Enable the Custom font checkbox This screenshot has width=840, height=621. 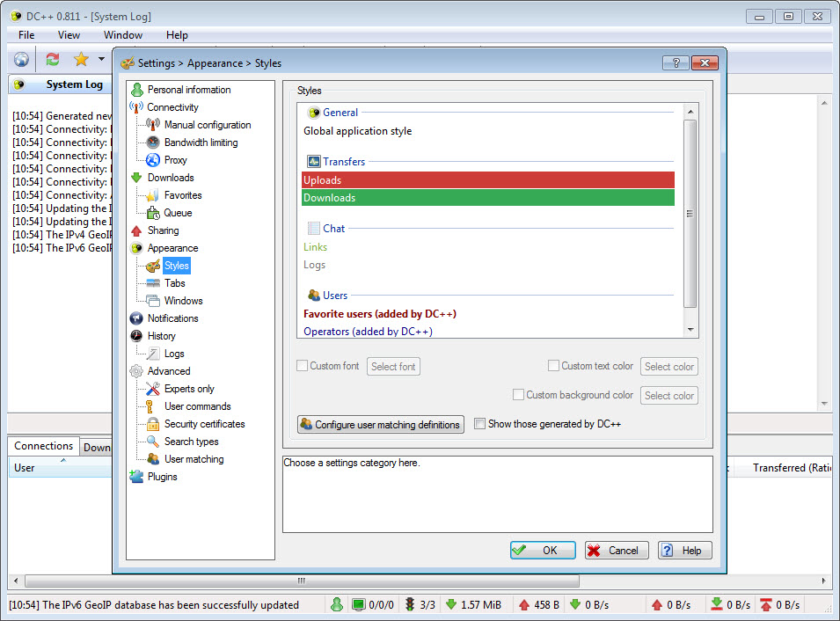click(303, 365)
